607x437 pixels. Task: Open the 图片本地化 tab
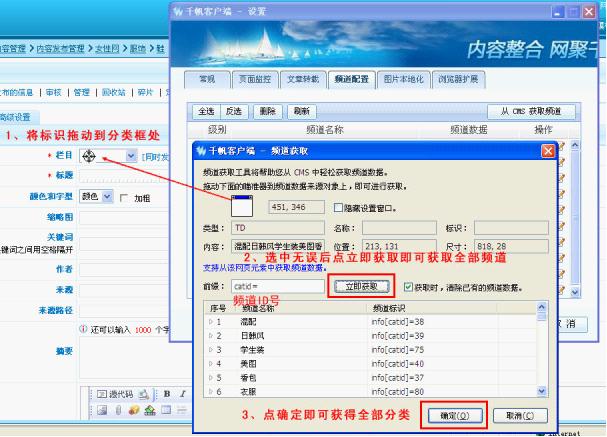tap(403, 79)
